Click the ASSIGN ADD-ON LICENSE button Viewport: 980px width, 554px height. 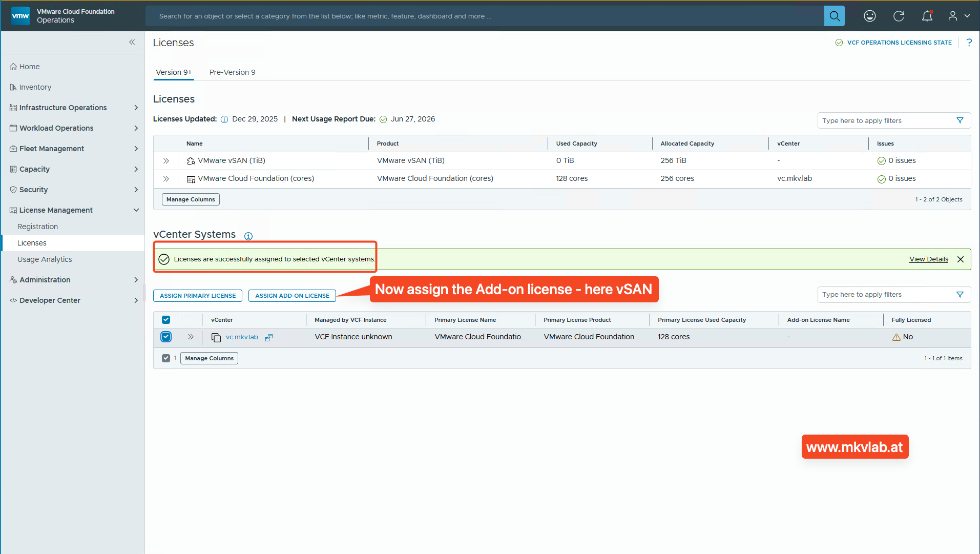(291, 295)
